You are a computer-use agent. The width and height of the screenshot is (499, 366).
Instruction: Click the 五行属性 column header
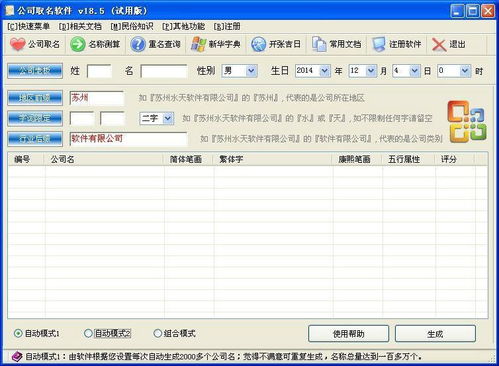(409, 159)
